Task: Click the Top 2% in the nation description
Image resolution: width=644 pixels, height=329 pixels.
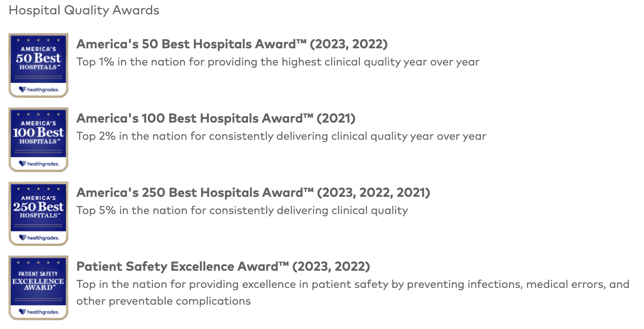Action: coord(281,136)
